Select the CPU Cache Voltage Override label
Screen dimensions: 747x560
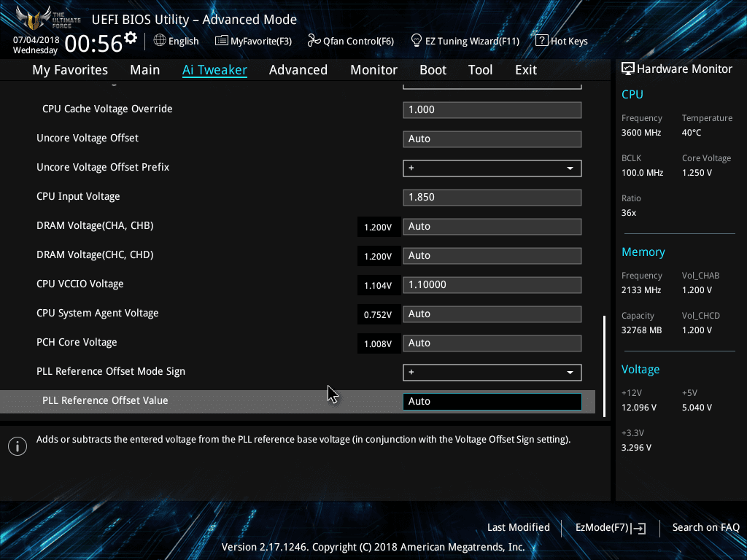[x=107, y=109]
